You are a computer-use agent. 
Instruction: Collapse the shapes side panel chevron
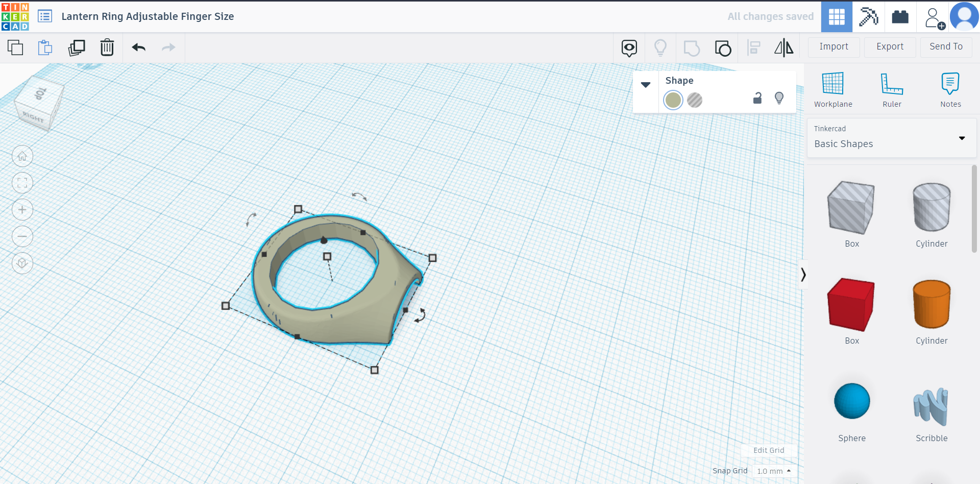click(803, 275)
